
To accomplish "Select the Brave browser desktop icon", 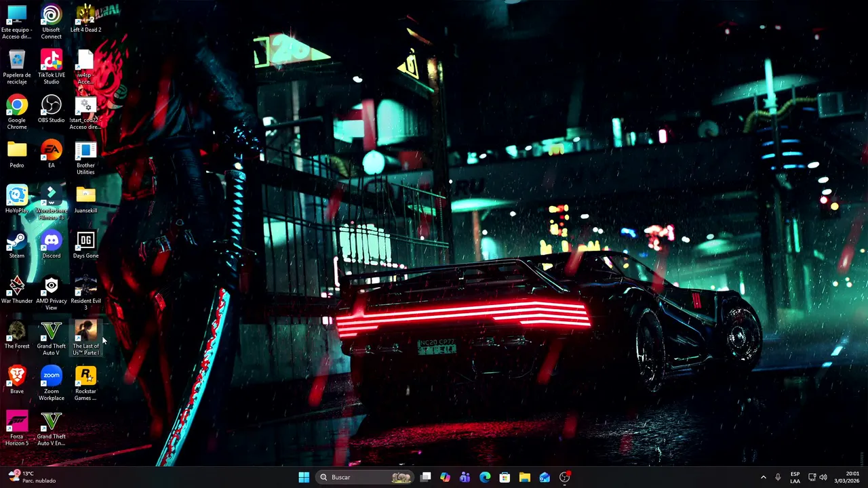I will click(17, 380).
